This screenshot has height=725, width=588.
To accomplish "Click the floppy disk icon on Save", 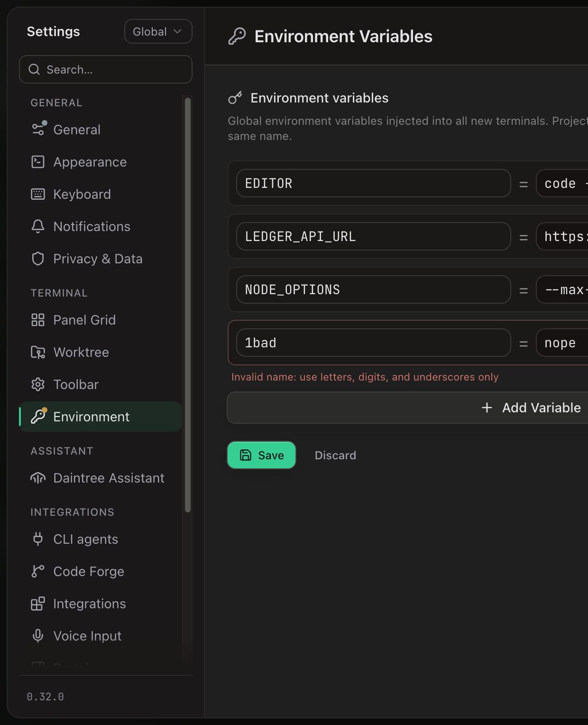I will coord(246,455).
